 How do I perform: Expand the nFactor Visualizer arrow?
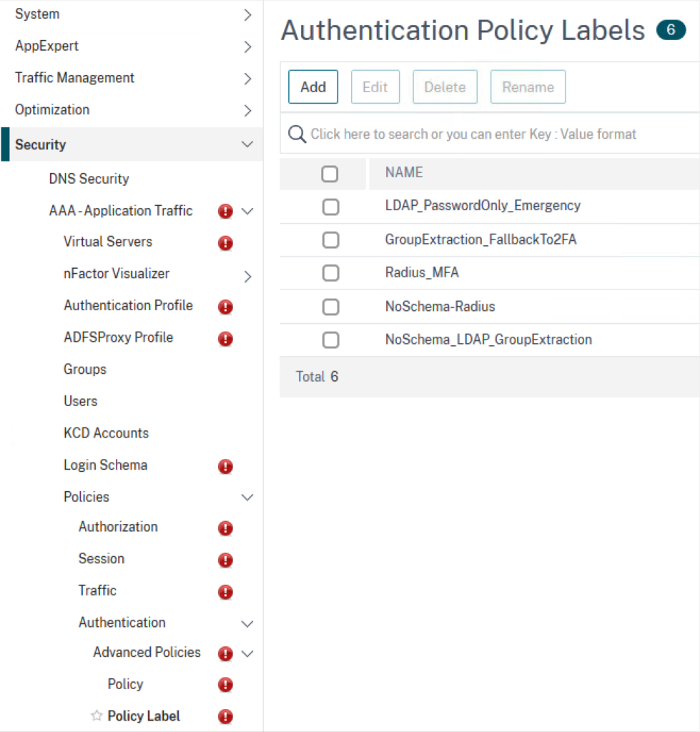[247, 277]
